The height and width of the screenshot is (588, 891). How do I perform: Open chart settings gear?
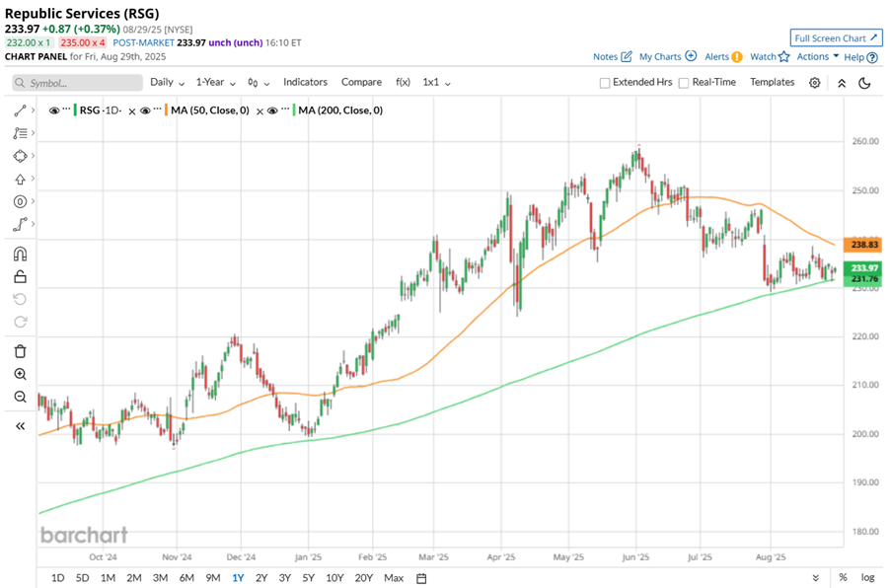click(x=814, y=83)
